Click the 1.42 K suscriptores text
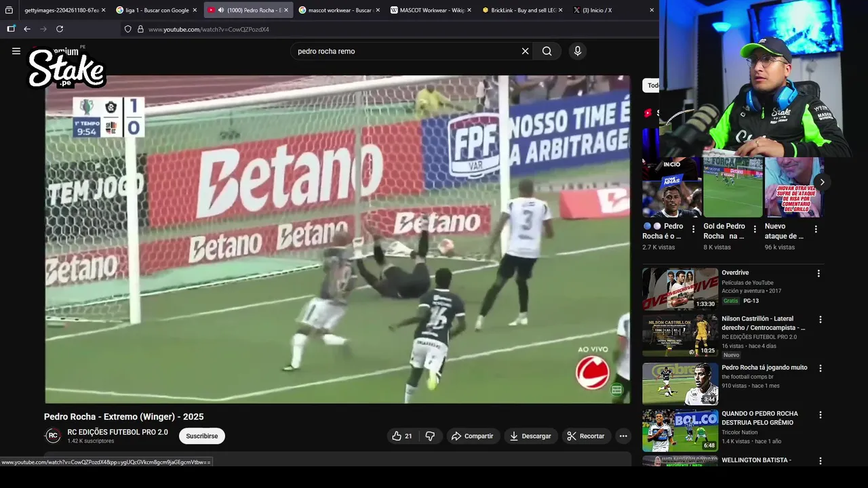Screen dimensions: 868x488 [x=91, y=441]
